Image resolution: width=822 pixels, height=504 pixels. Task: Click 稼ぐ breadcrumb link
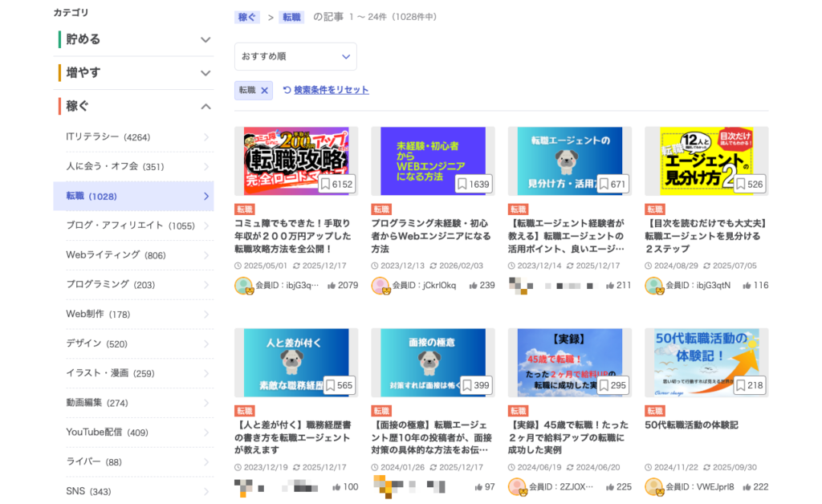click(x=246, y=17)
